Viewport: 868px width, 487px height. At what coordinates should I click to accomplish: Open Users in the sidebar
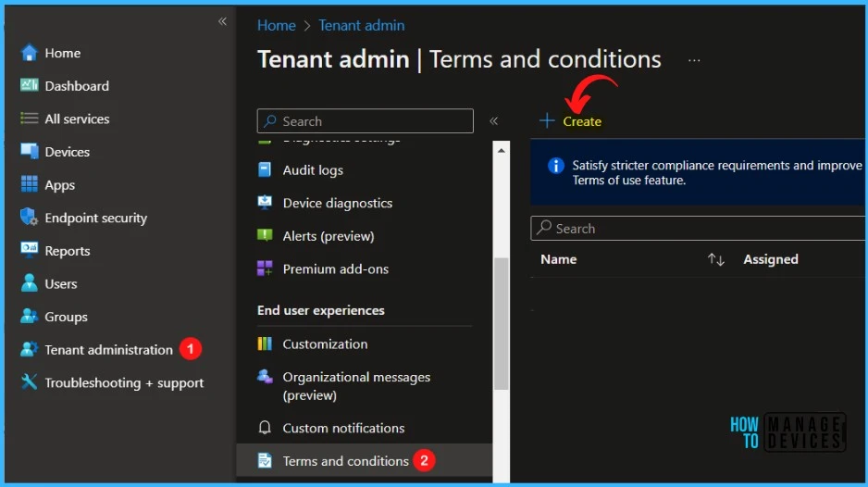coord(61,283)
